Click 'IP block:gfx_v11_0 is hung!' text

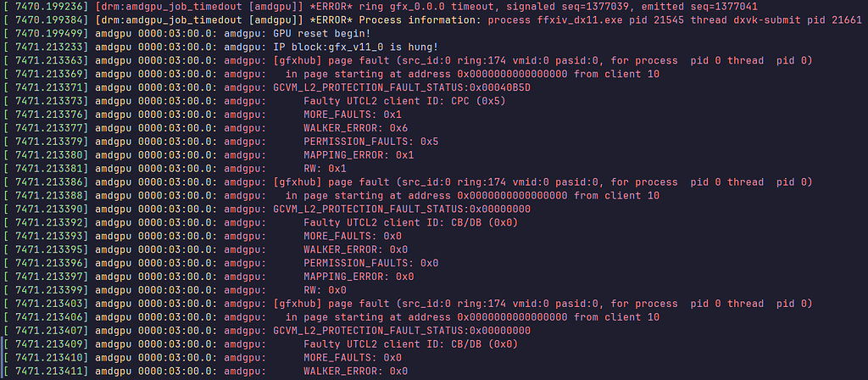click(356, 47)
